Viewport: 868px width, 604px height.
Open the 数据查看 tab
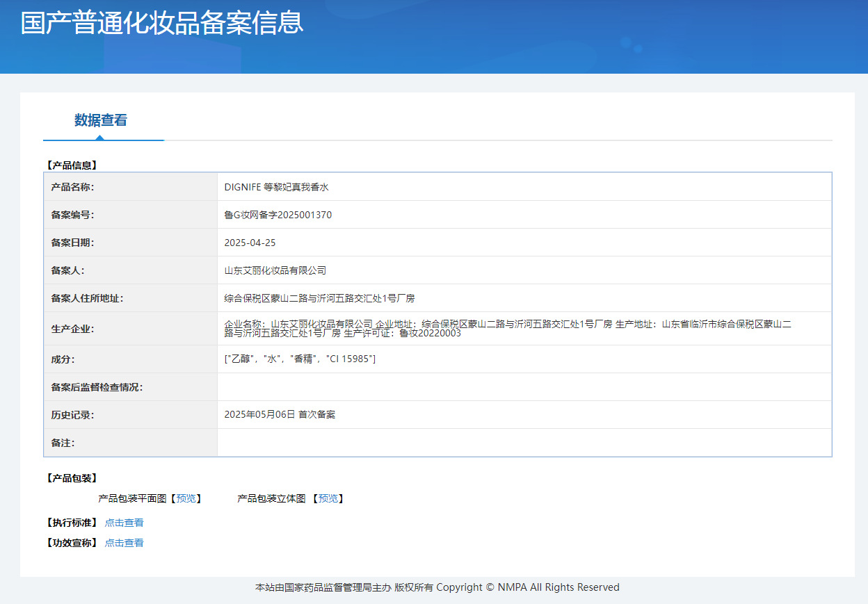pyautogui.click(x=101, y=120)
